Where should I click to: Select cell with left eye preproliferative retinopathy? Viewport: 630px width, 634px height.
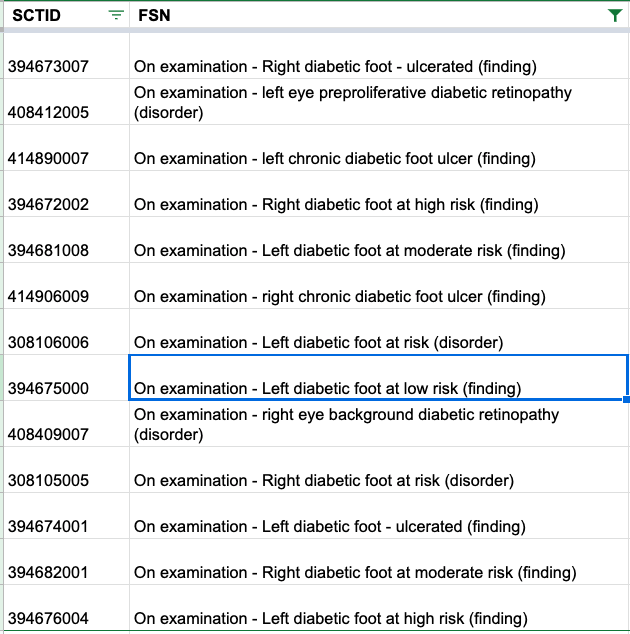379,102
